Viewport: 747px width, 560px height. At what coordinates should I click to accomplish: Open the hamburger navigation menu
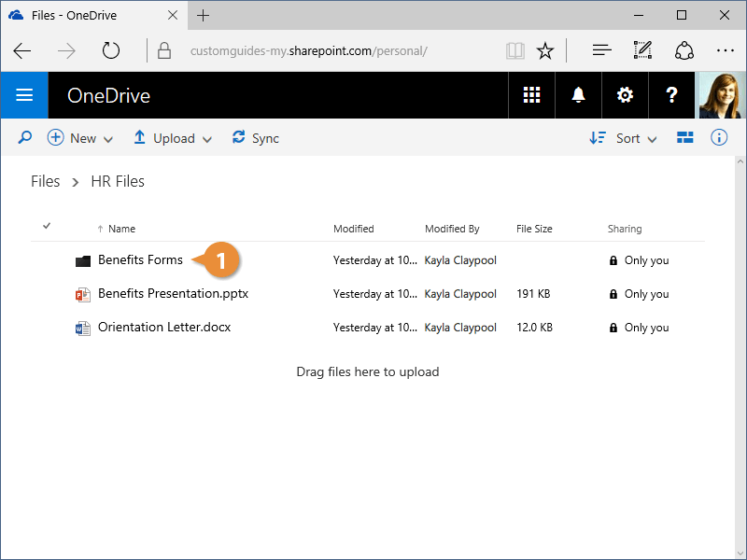pyautogui.click(x=24, y=95)
